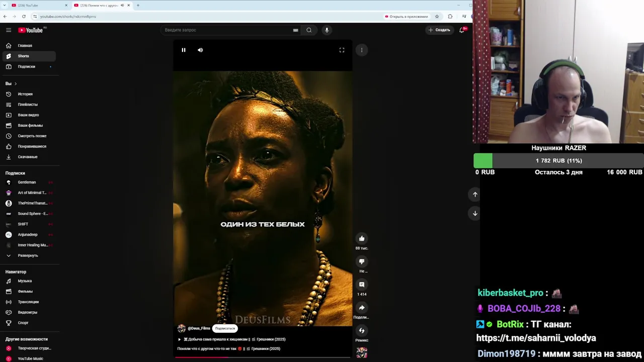
Task: Go back in browser history
Action: tap(5, 17)
